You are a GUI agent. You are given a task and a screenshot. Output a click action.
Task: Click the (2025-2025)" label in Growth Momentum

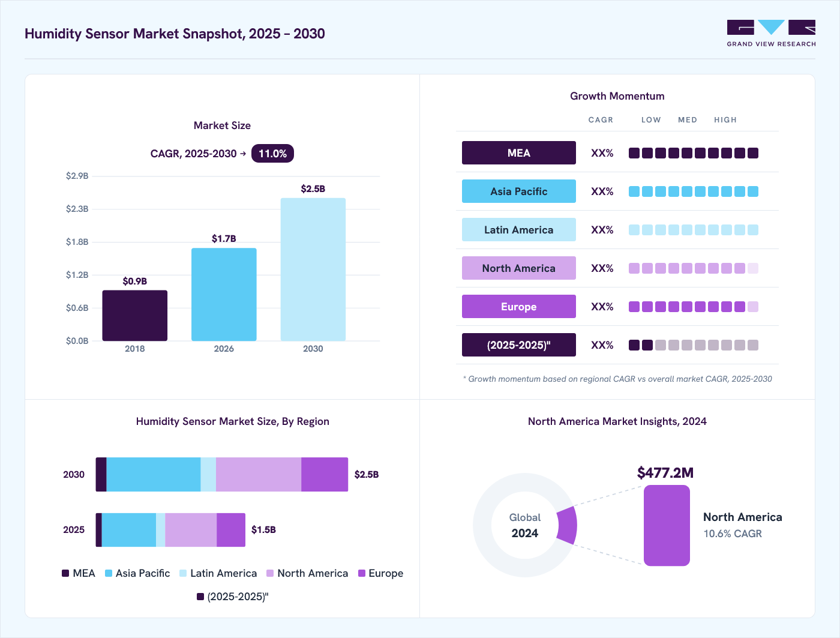519,345
